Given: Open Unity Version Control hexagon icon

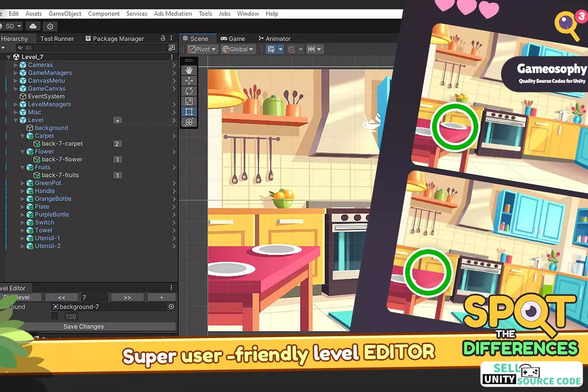Looking at the screenshot, I should (x=50, y=26).
